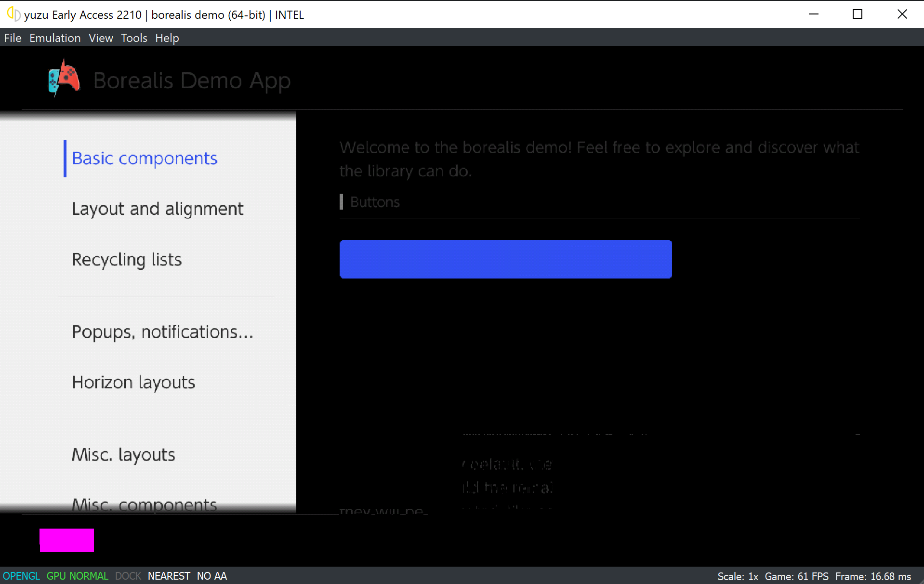Switch the NEAREST filter setting
The height and width of the screenshot is (584, 924).
point(169,576)
